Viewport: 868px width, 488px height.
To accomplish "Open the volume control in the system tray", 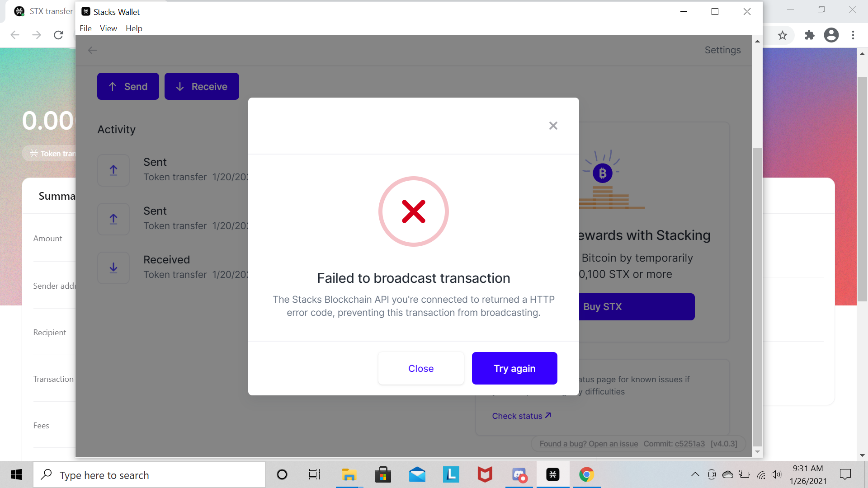I will pos(777,474).
